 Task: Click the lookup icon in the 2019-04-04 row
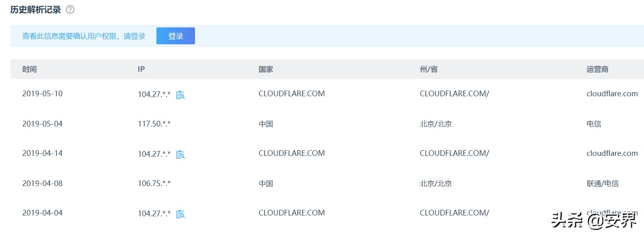pos(180,214)
